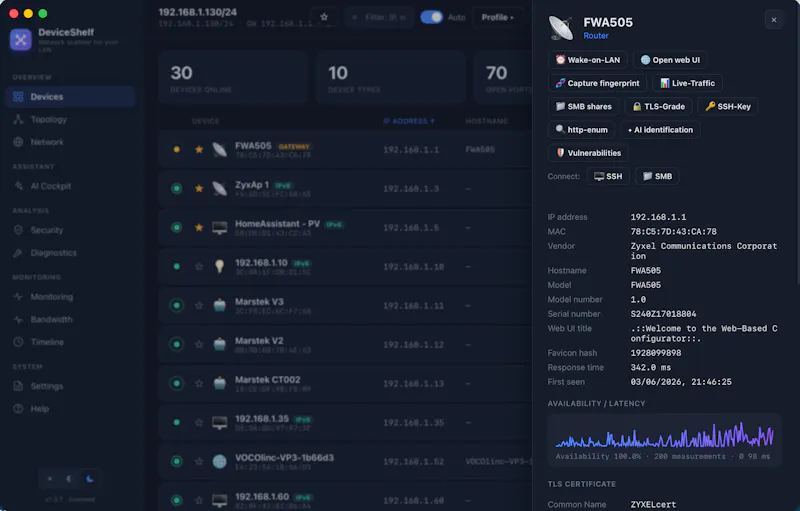The image size is (800, 511).
Task: Run http-enum scan
Action: coord(582,130)
